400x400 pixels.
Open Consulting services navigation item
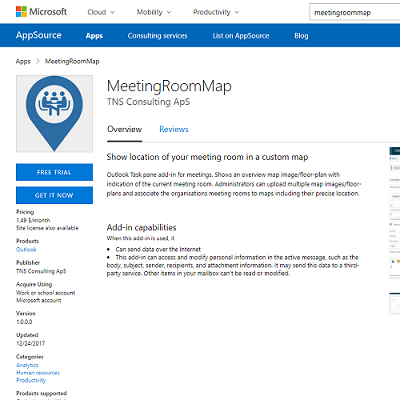[x=158, y=36]
